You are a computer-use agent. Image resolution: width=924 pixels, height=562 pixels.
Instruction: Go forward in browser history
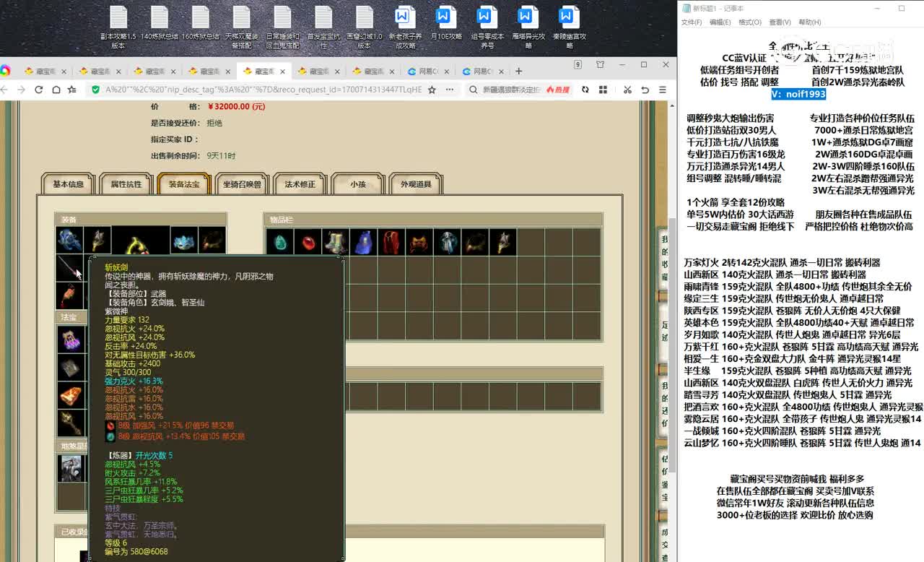(21, 90)
